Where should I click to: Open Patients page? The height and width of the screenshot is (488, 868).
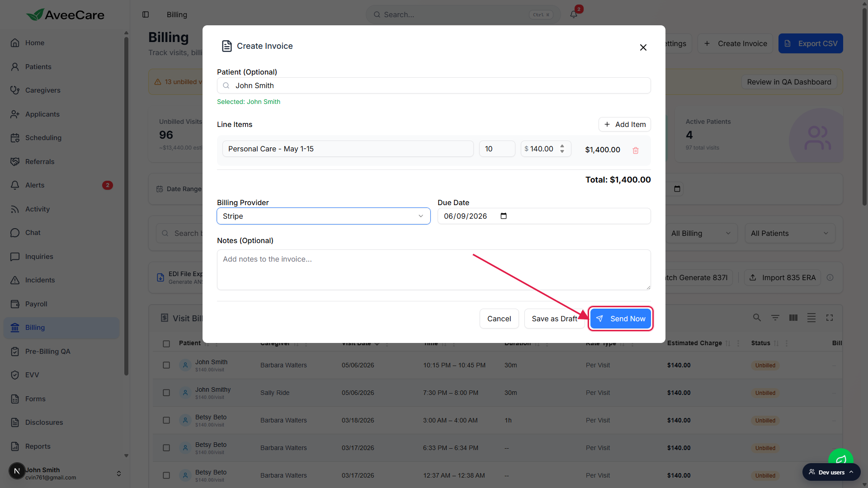coord(61,67)
